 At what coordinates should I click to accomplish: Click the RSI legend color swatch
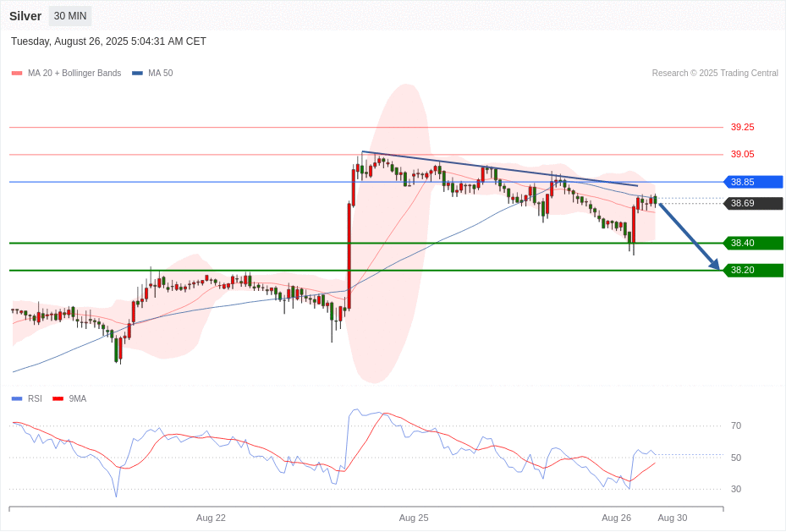(x=17, y=398)
